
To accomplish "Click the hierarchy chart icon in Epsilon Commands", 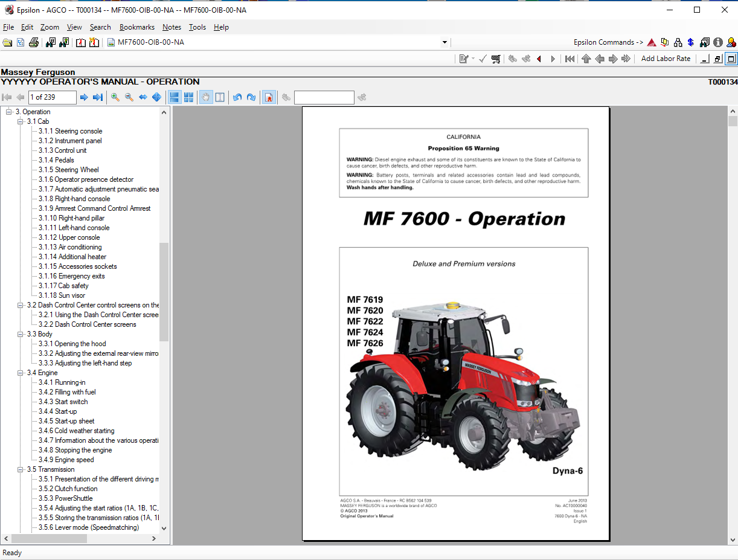I will [678, 42].
